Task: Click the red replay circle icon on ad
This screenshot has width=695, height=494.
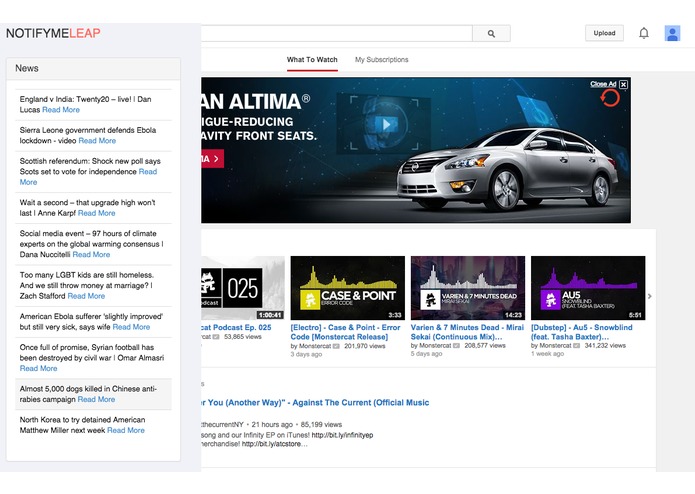Action: (610, 98)
